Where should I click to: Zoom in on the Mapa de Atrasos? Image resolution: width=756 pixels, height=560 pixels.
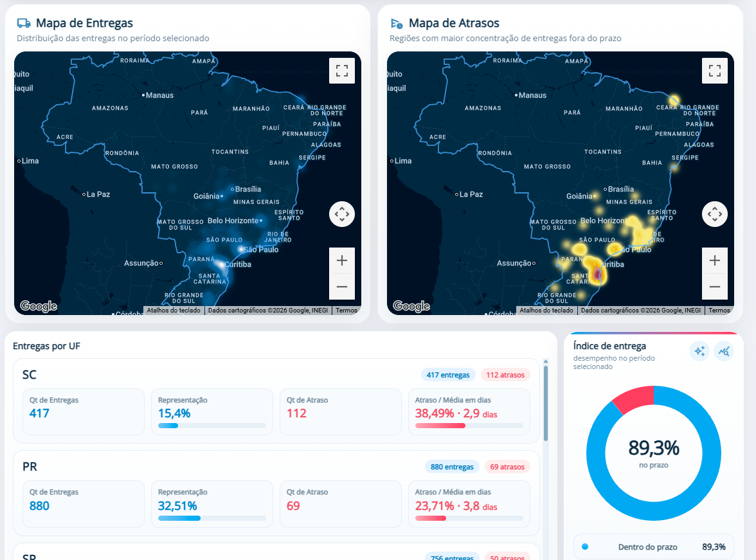click(x=715, y=260)
